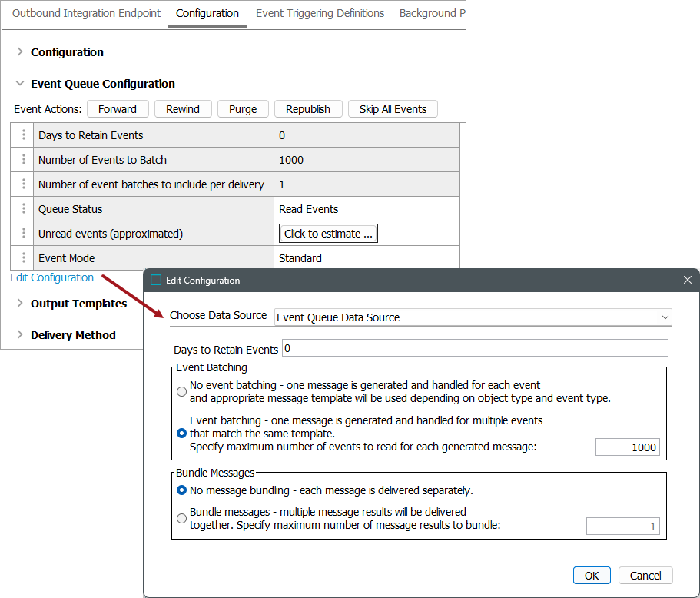Click the drag handle beside Days to Retain Events
The image size is (700, 598).
click(x=23, y=135)
